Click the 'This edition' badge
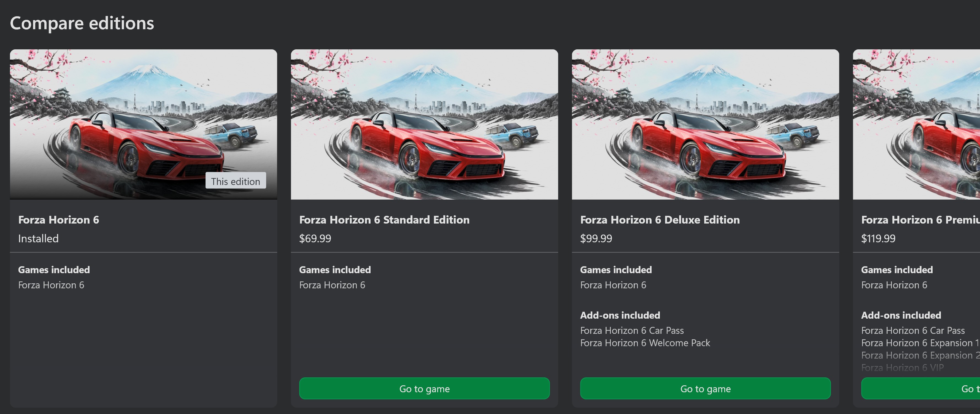The image size is (980, 414). 236,181
